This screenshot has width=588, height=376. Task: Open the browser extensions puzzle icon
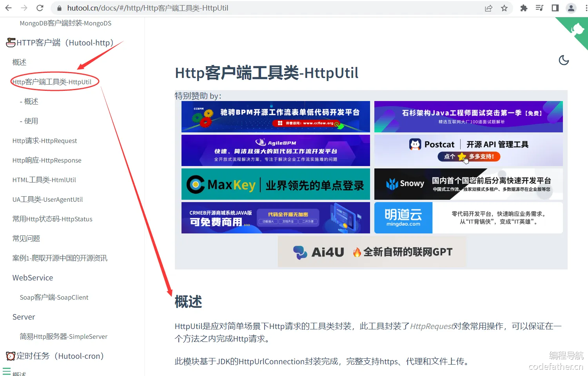(524, 8)
